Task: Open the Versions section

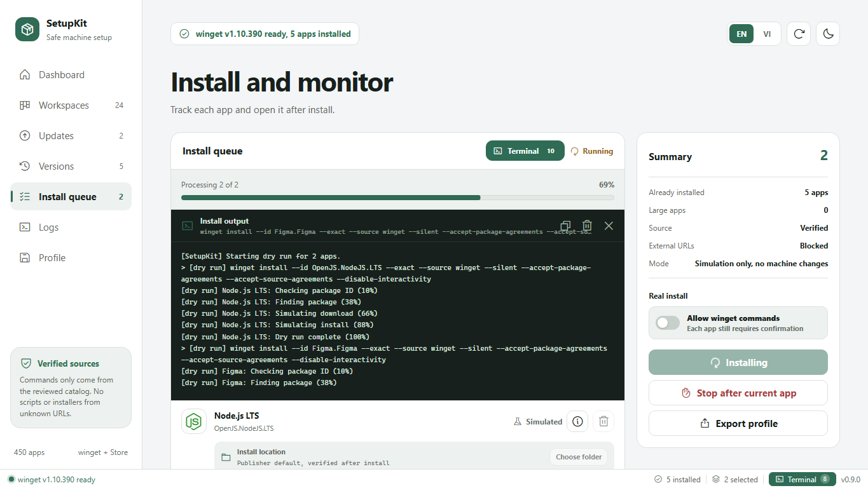Action: (71, 166)
